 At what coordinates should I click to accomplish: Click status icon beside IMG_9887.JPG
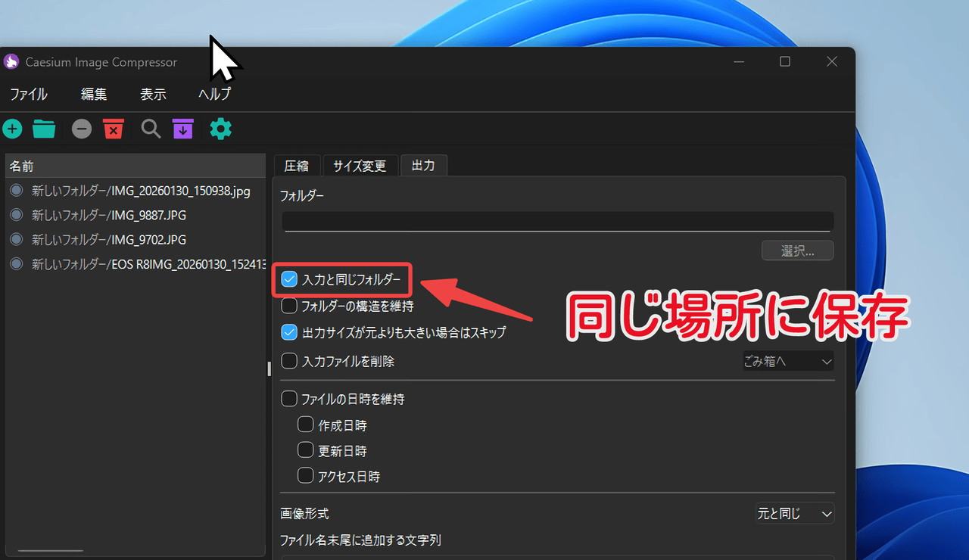pos(16,215)
